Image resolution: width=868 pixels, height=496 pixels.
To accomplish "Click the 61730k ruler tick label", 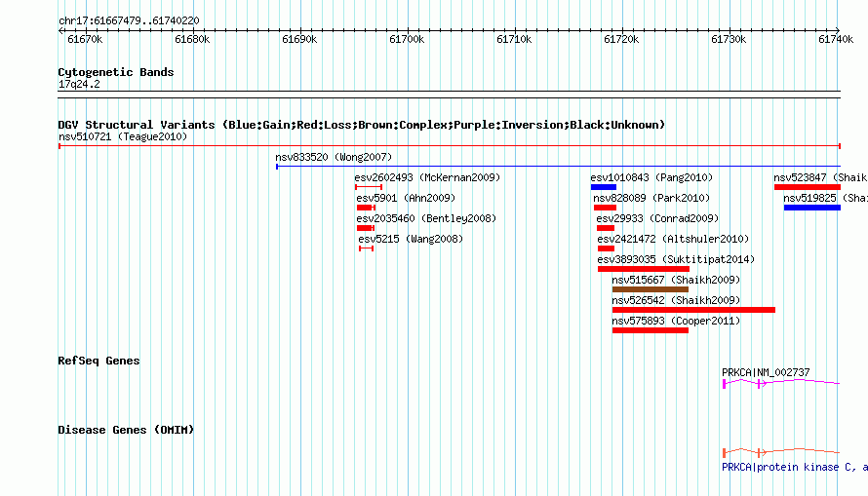I will tap(729, 39).
